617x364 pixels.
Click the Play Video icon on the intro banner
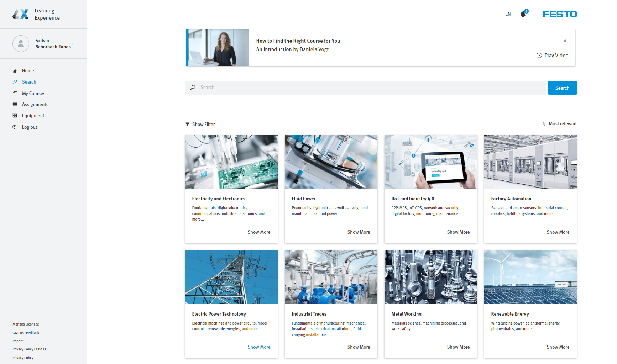[539, 56]
